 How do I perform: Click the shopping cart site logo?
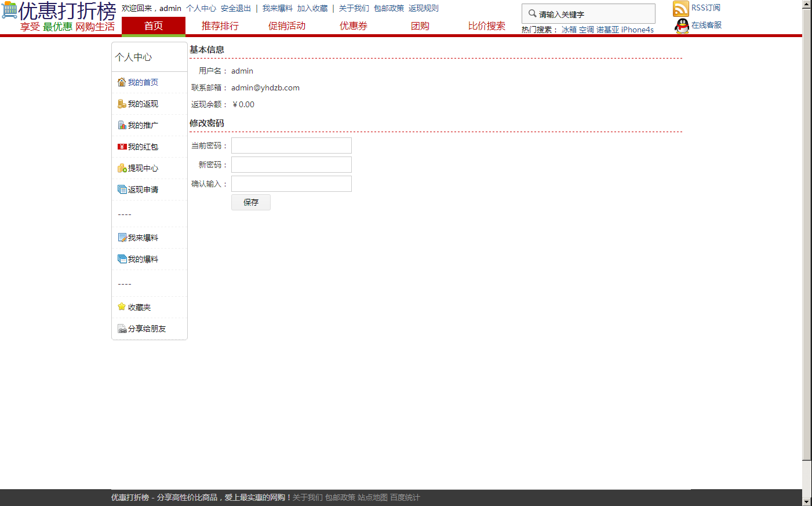(9, 10)
